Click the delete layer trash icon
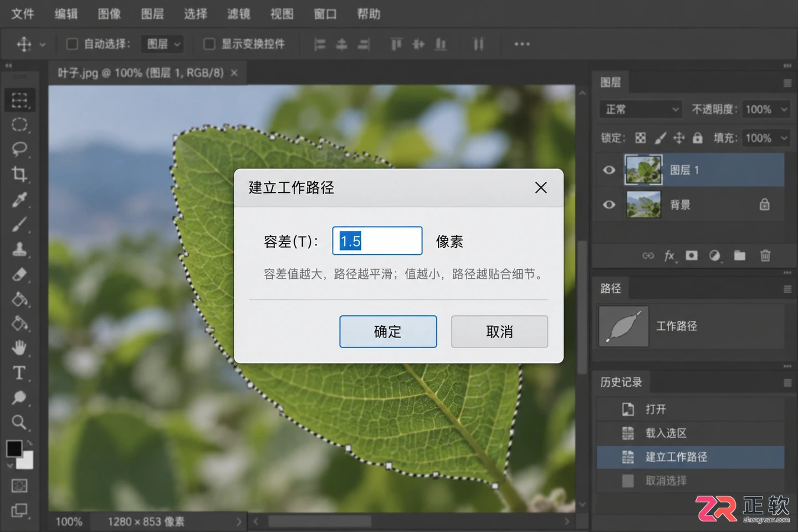Image resolution: width=798 pixels, height=532 pixels. (765, 255)
